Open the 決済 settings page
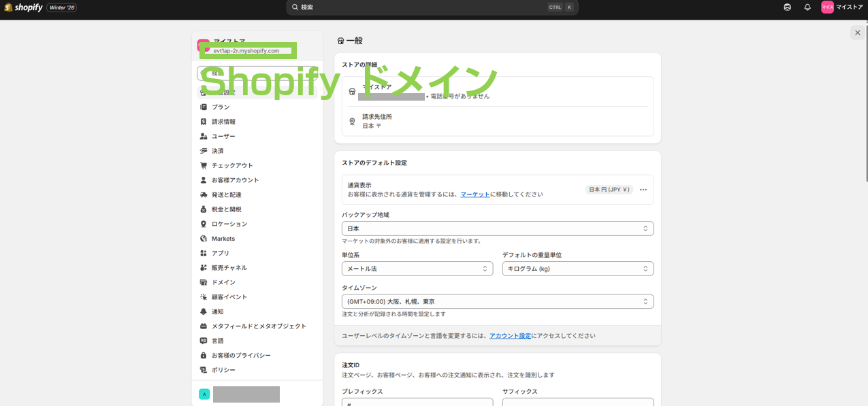 217,151
